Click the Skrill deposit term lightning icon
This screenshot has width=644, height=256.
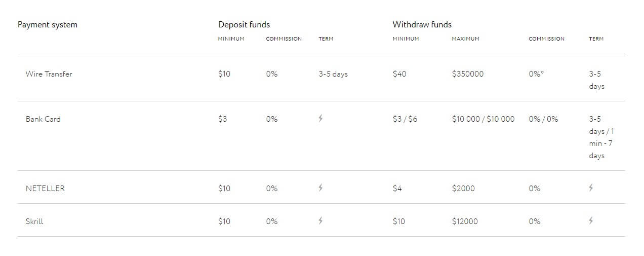(320, 221)
